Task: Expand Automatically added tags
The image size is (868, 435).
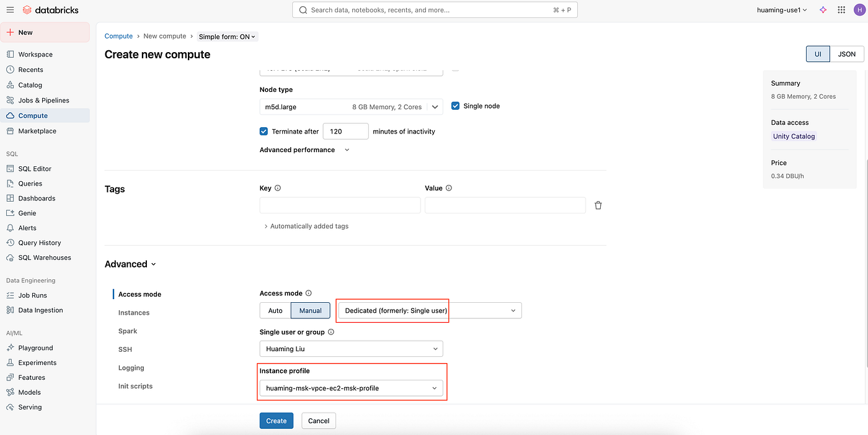Action: click(x=306, y=226)
